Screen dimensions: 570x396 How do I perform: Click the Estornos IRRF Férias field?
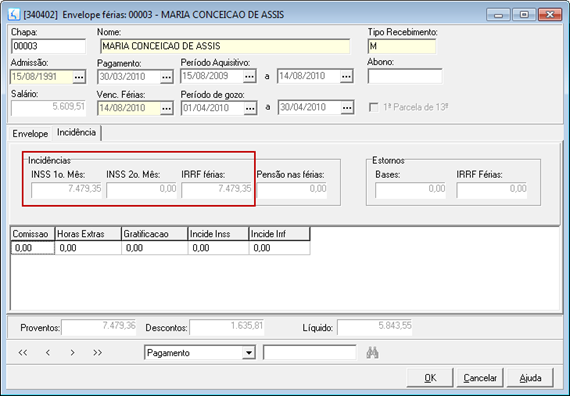491,190
